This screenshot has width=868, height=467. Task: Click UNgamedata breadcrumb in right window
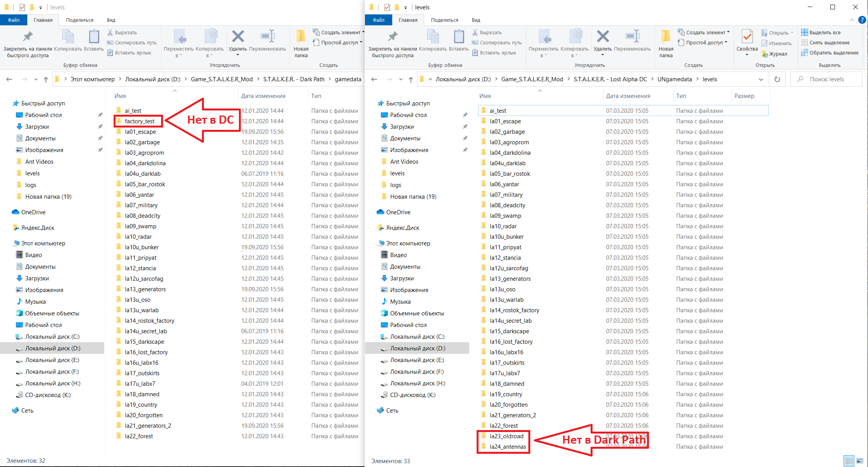pos(675,79)
